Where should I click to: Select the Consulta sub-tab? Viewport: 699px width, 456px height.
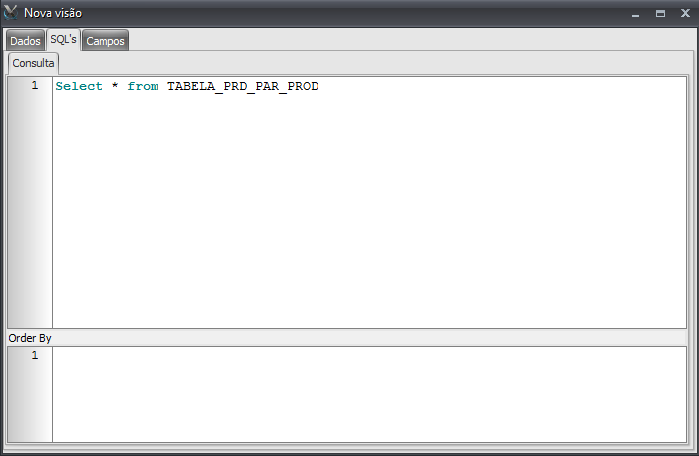[x=33, y=63]
